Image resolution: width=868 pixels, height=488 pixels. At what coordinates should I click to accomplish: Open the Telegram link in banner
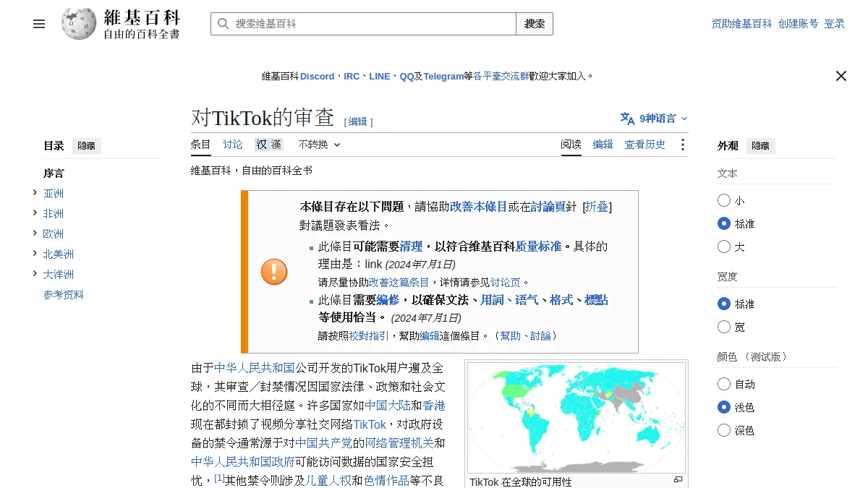[x=443, y=76]
